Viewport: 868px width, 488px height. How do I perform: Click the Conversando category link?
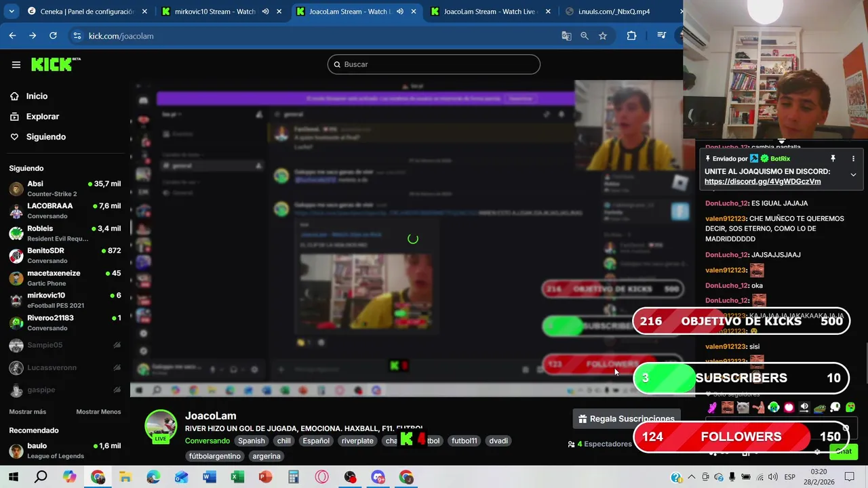pos(208,441)
